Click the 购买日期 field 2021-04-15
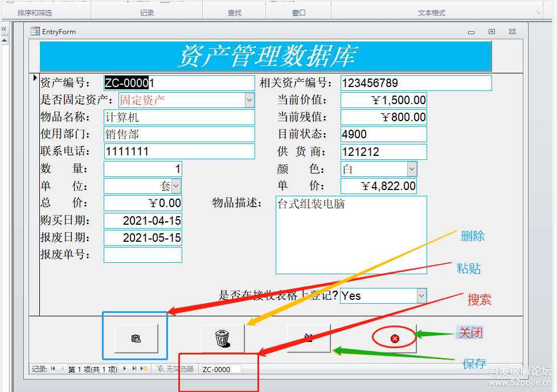This screenshot has height=392, width=557. click(x=143, y=221)
